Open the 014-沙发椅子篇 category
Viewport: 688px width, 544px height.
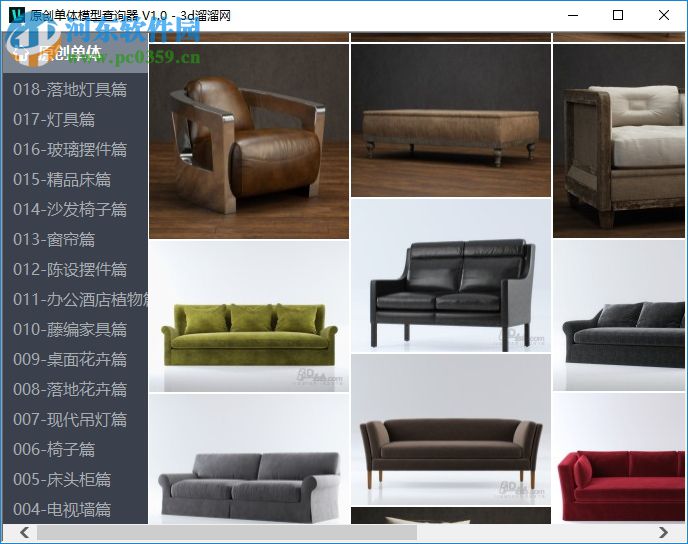(x=70, y=209)
